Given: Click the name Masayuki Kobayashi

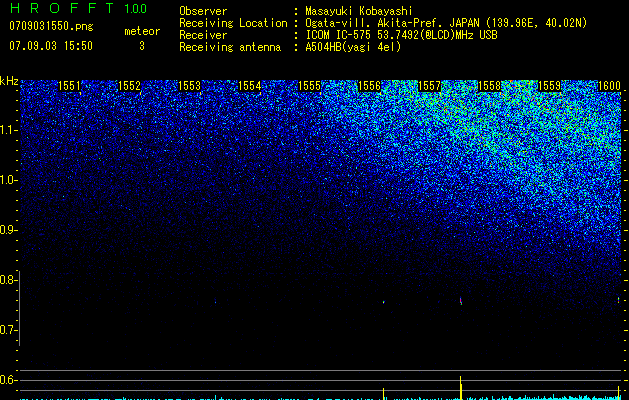Looking at the screenshot, I should pos(359,11).
